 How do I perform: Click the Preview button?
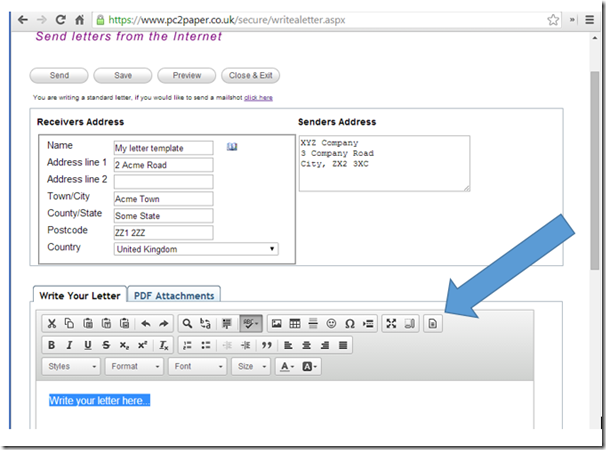[187, 75]
